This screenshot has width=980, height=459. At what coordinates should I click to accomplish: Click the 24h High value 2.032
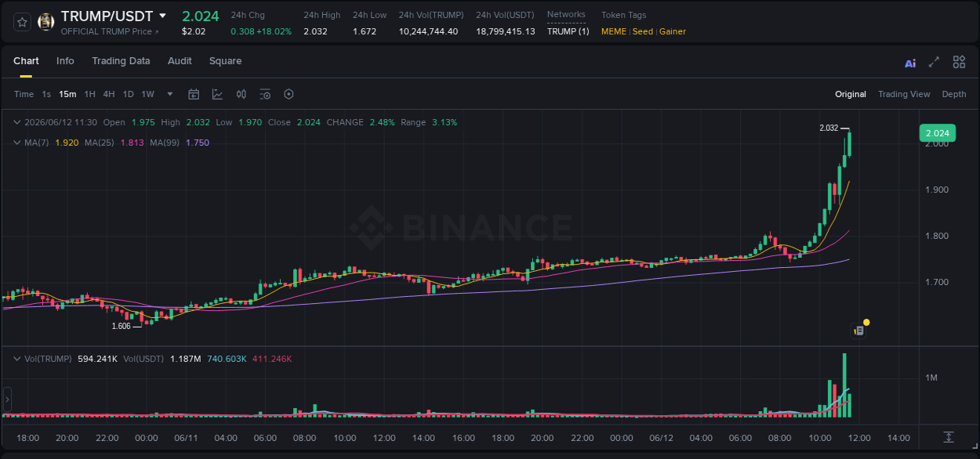[315, 31]
